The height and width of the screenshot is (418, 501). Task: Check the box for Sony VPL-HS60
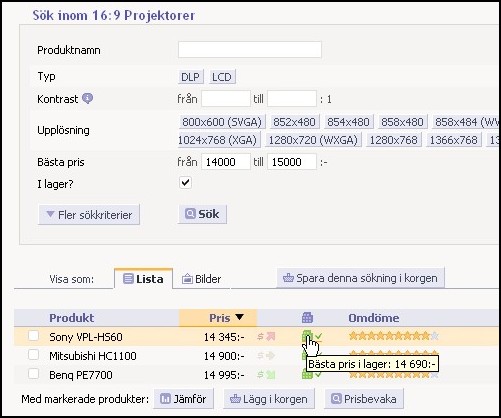(x=33, y=336)
